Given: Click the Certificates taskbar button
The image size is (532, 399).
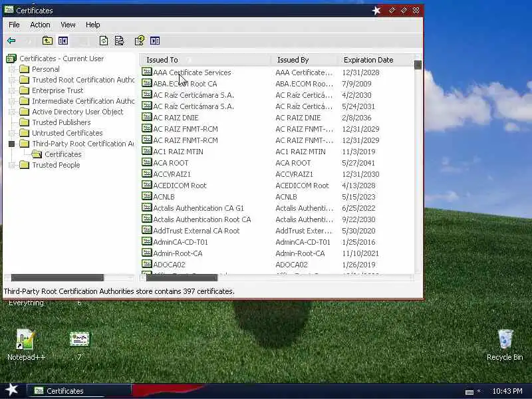Looking at the screenshot, I should point(78,391).
